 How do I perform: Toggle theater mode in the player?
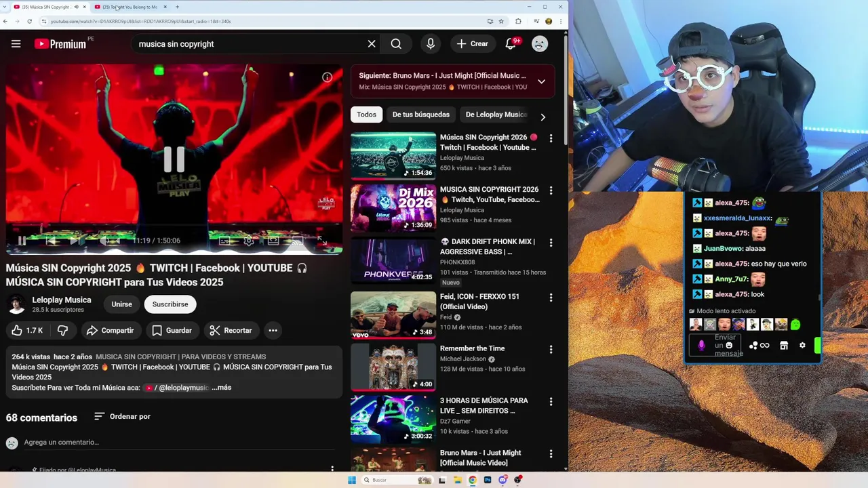[x=273, y=241]
